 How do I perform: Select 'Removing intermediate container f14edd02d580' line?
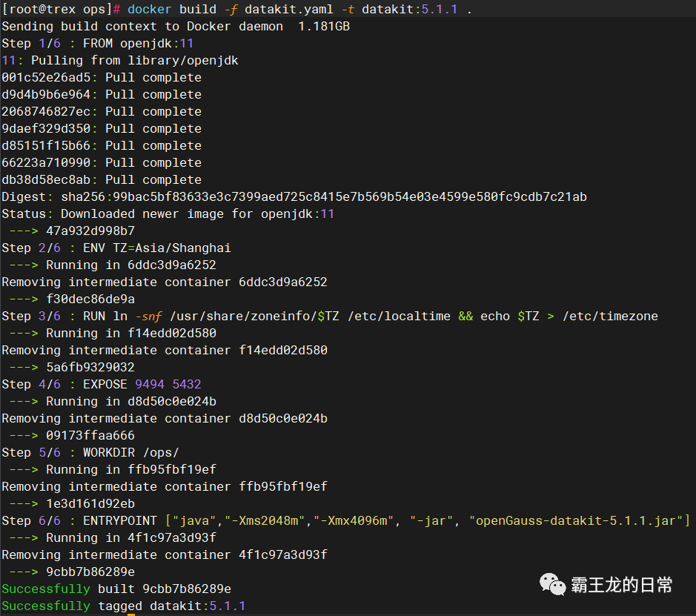pyautogui.click(x=165, y=351)
